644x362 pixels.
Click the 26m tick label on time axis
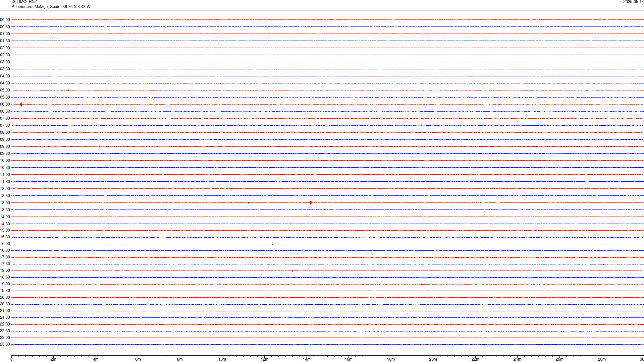click(559, 359)
